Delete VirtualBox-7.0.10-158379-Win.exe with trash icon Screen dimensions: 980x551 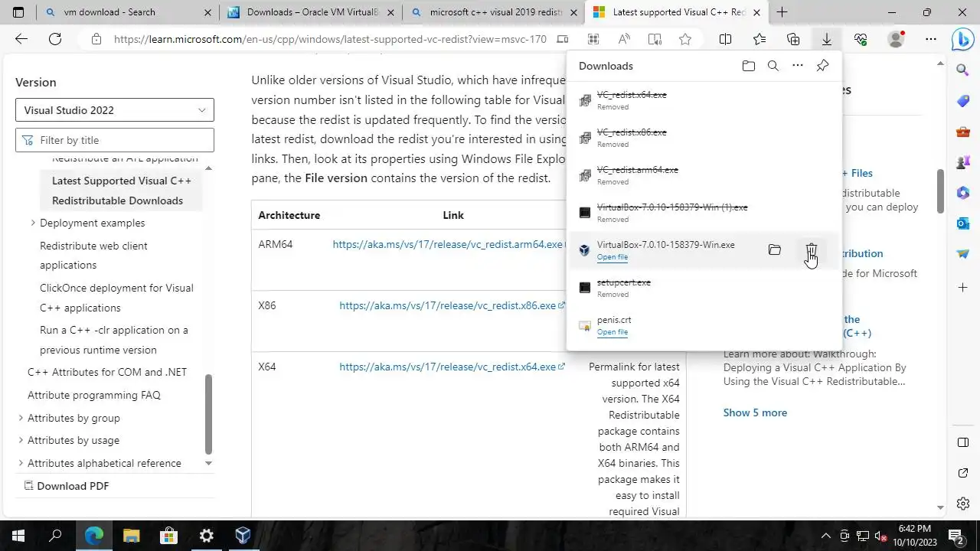812,250
